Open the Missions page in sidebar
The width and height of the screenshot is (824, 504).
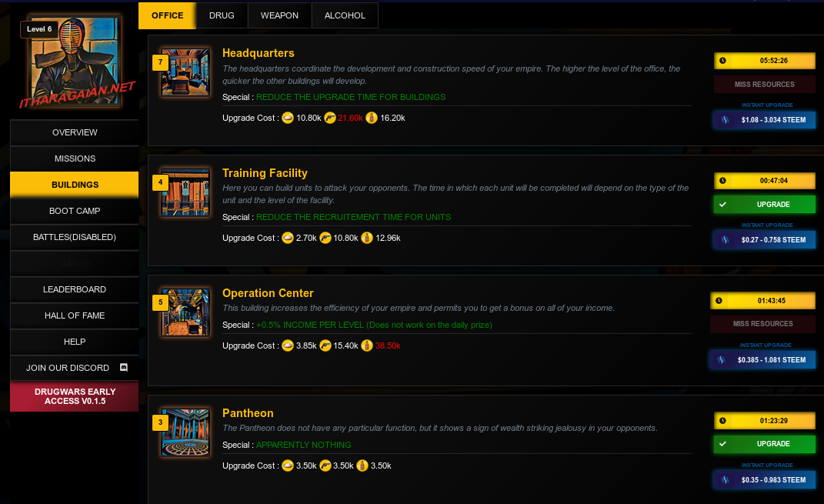tap(75, 159)
